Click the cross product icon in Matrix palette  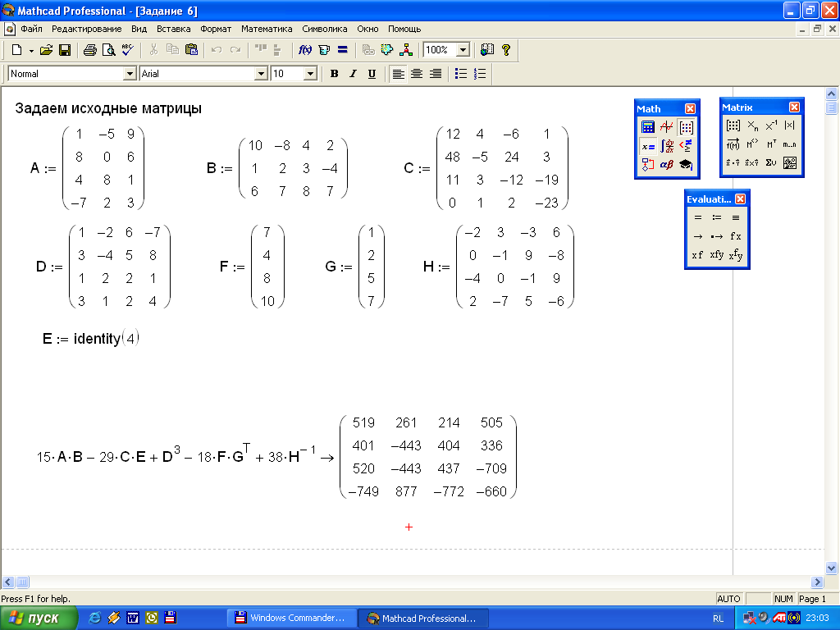coord(752,163)
